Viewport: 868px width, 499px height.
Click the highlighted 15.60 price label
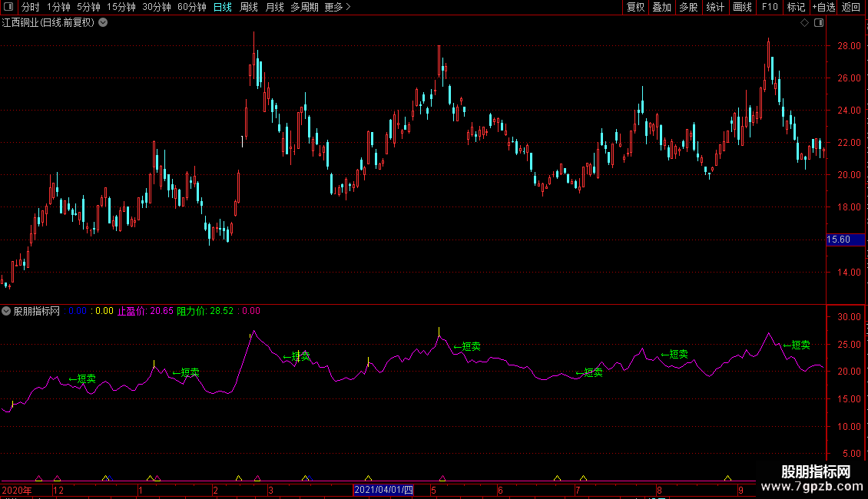point(845,240)
